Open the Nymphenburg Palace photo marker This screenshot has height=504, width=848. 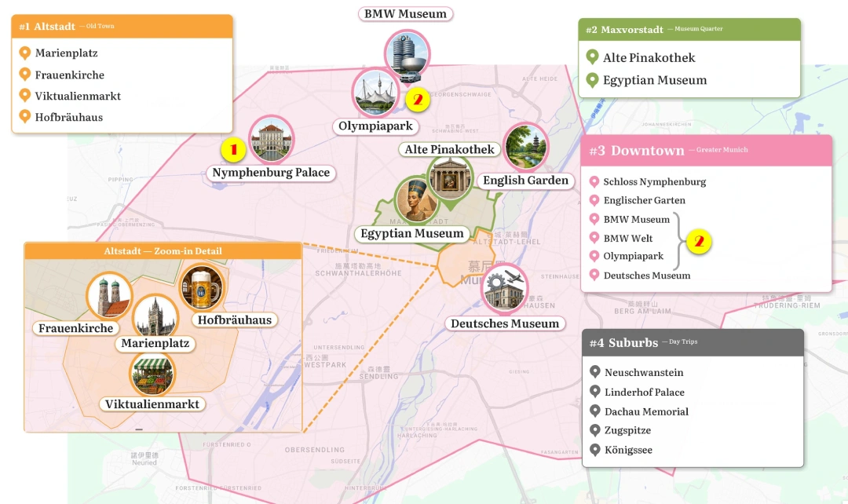(272, 138)
